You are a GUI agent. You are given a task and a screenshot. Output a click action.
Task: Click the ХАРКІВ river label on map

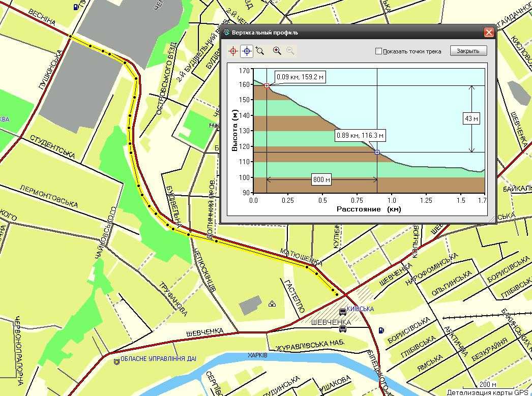click(x=257, y=355)
